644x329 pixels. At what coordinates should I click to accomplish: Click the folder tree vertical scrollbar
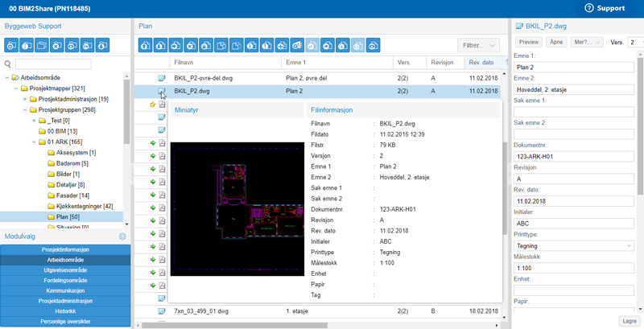click(126, 111)
